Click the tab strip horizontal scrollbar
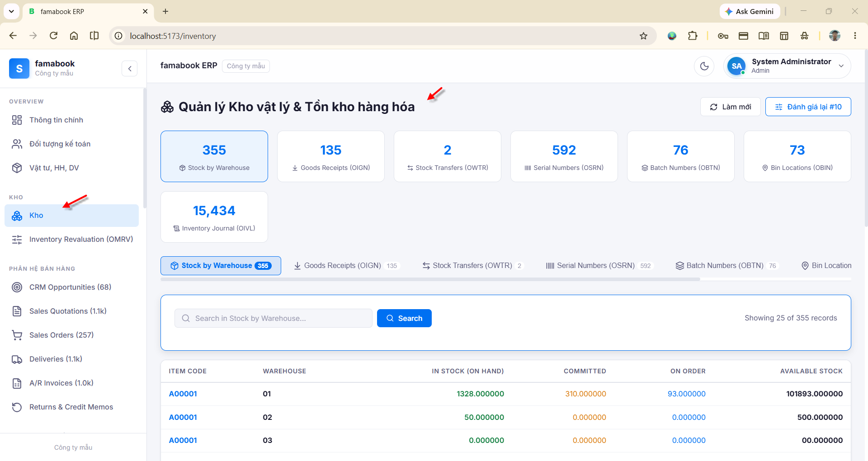The height and width of the screenshot is (461, 868). 430,279
